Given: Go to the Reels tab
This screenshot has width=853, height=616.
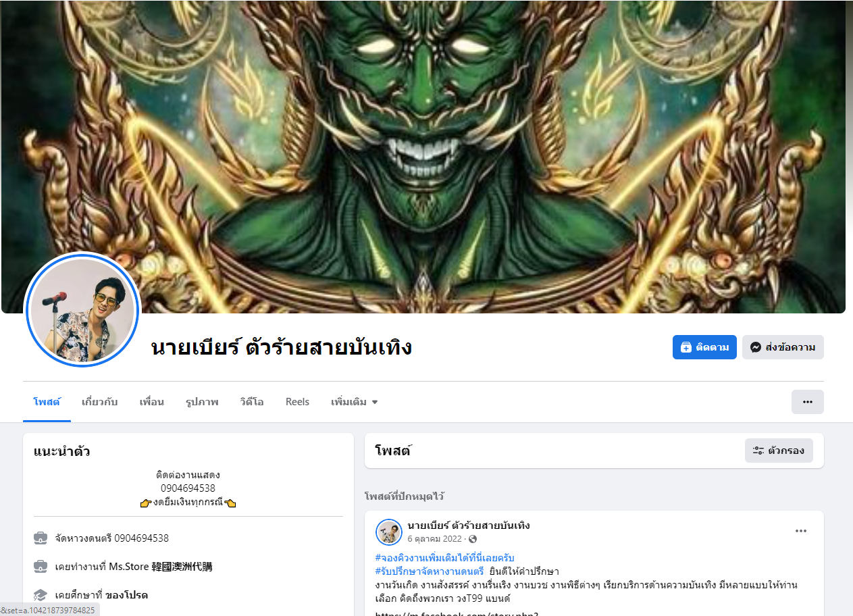Looking at the screenshot, I should (297, 402).
